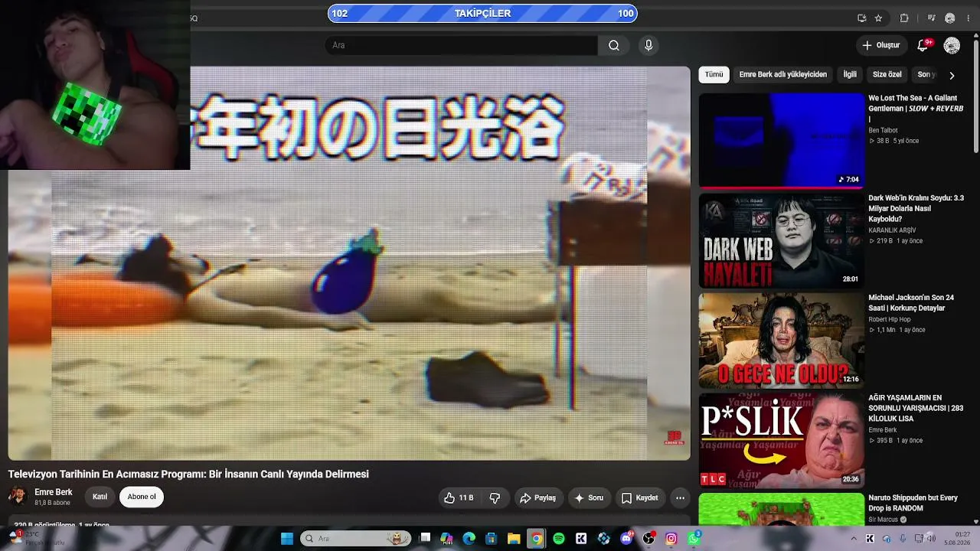Open the Kick app from the taskbar
This screenshot has width=980, height=551.
581,539
